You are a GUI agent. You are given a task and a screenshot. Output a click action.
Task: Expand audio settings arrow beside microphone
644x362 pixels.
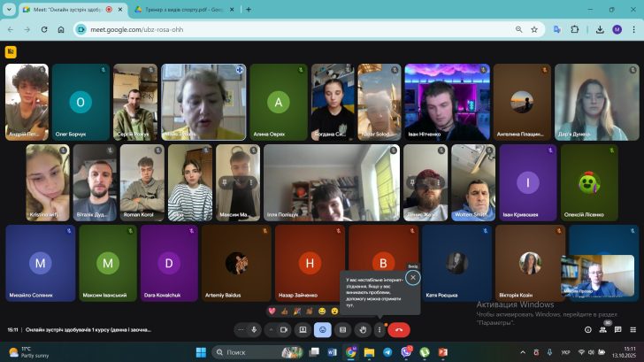coord(241,329)
